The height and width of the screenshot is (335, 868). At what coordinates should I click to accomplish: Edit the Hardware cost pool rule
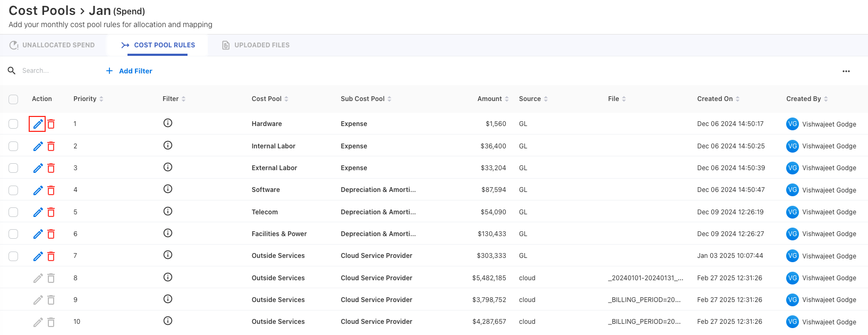tap(38, 124)
